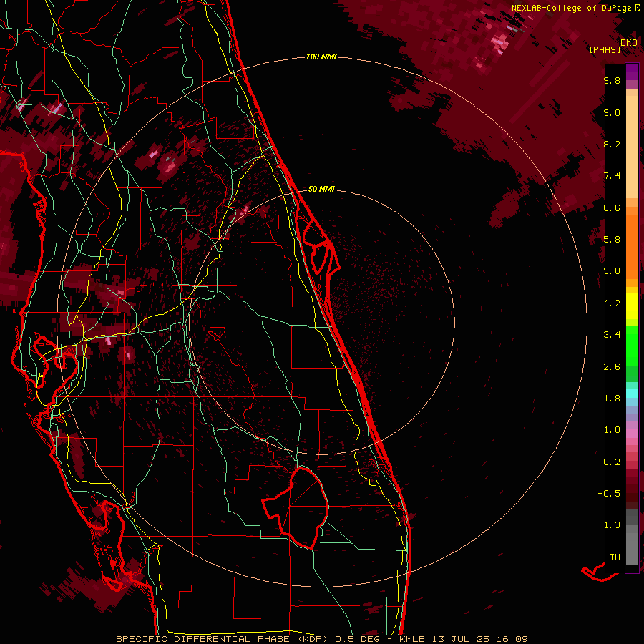Click the bright green segment of color bar
The image size is (644, 644).
pos(632,346)
